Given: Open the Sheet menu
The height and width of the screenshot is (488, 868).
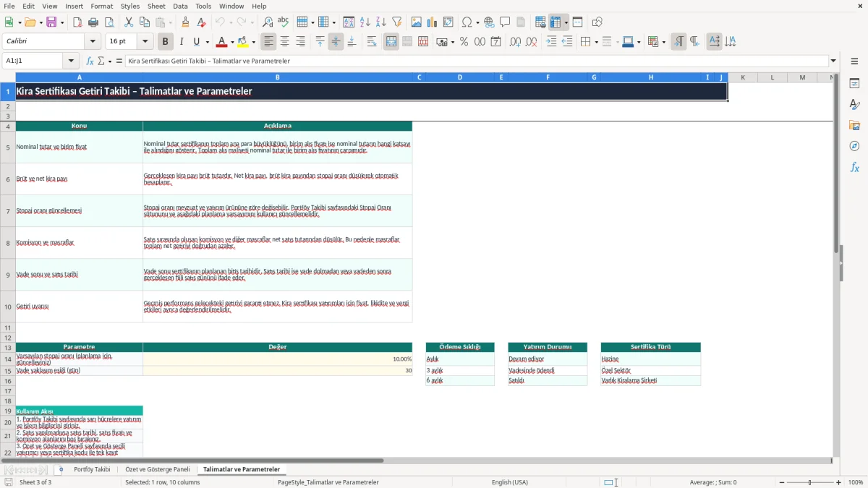Looking at the screenshot, I should pos(156,6).
